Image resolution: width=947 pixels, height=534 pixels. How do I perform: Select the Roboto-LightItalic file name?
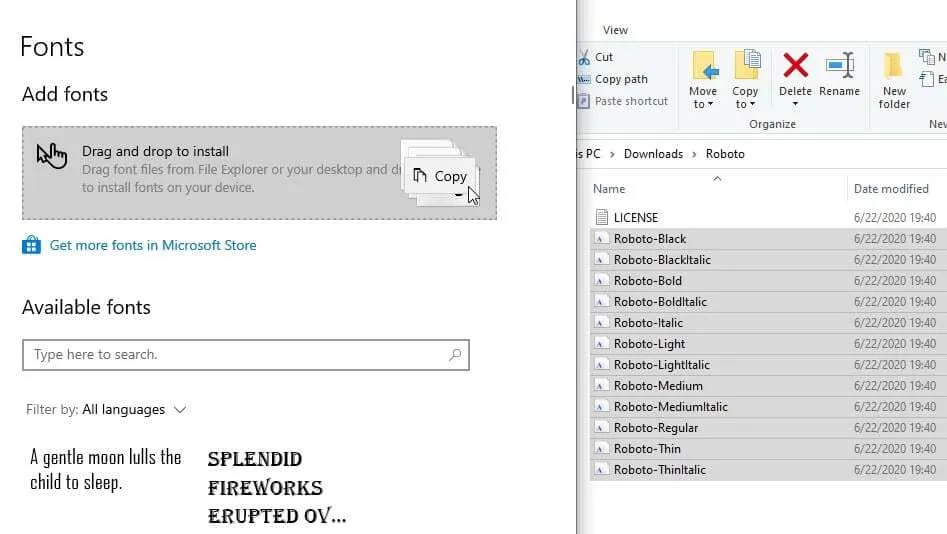click(x=662, y=365)
